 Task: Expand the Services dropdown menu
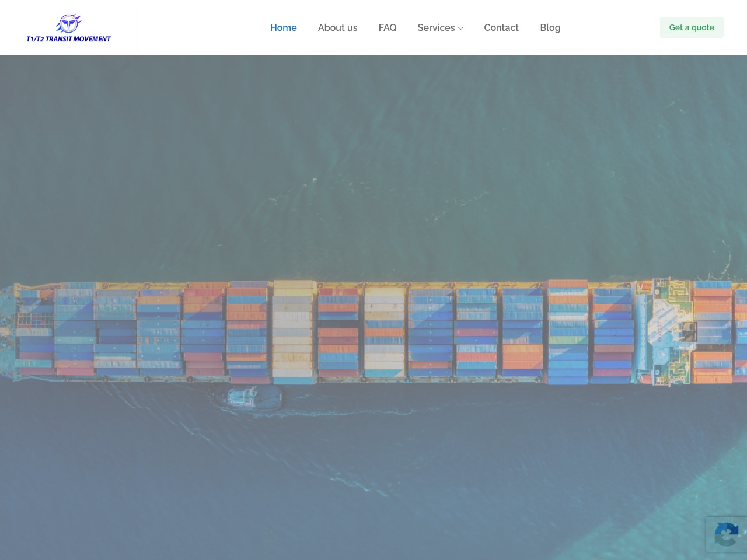[x=440, y=27]
